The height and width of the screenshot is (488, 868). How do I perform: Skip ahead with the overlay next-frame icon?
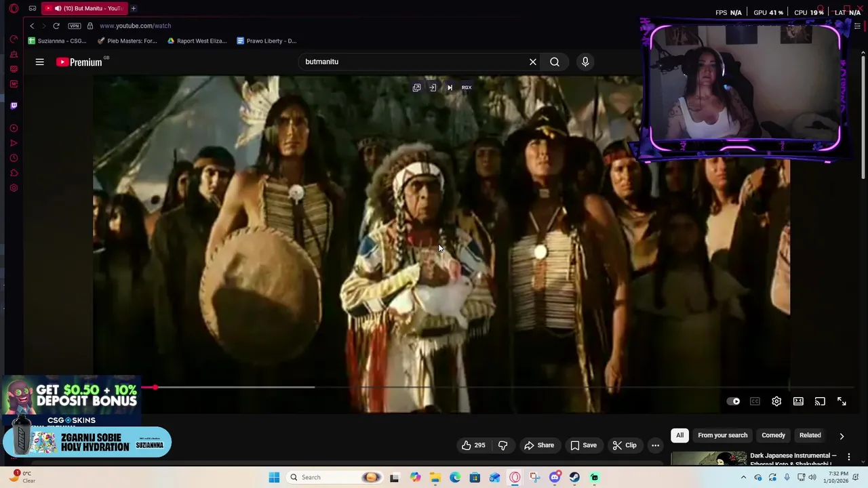pos(450,87)
